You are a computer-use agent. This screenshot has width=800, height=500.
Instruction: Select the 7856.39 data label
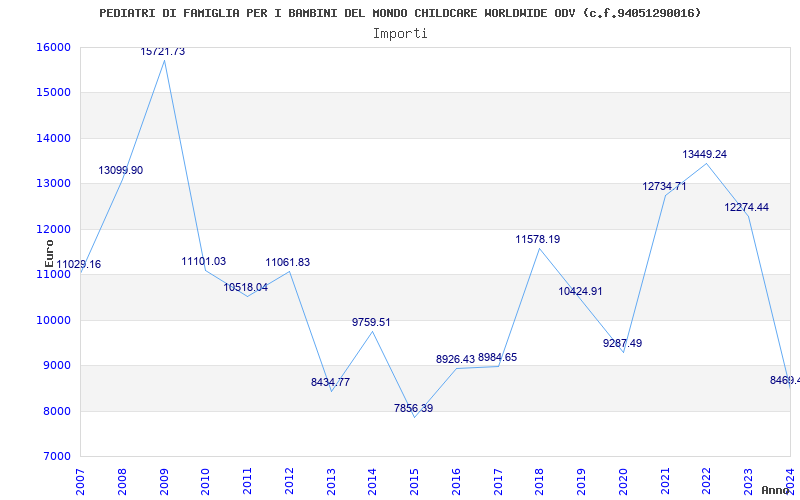pos(413,408)
